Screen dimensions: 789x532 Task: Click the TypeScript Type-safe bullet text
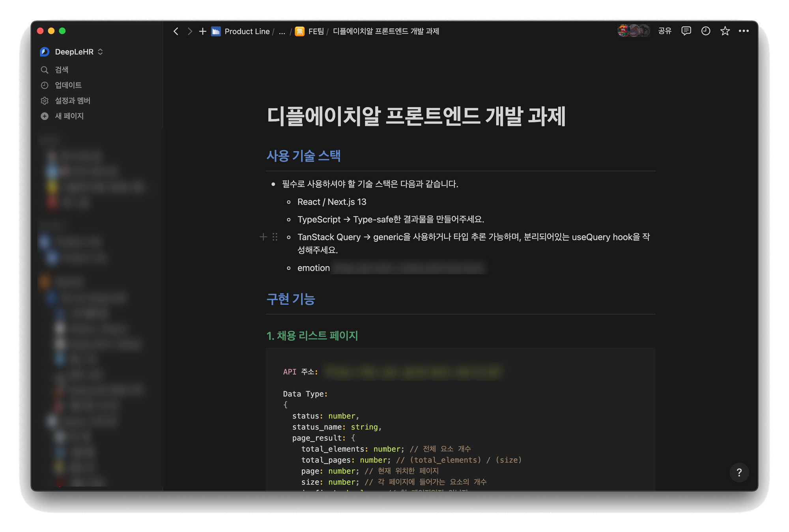(x=391, y=219)
